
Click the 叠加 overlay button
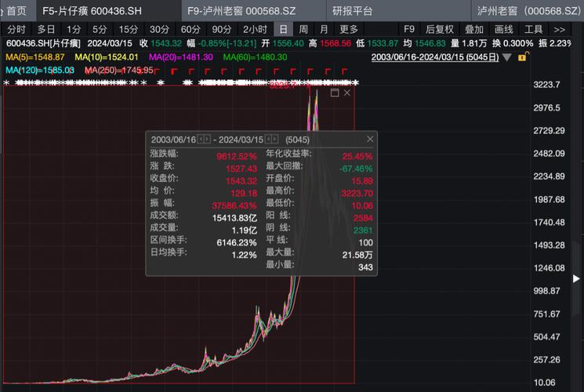coord(474,30)
